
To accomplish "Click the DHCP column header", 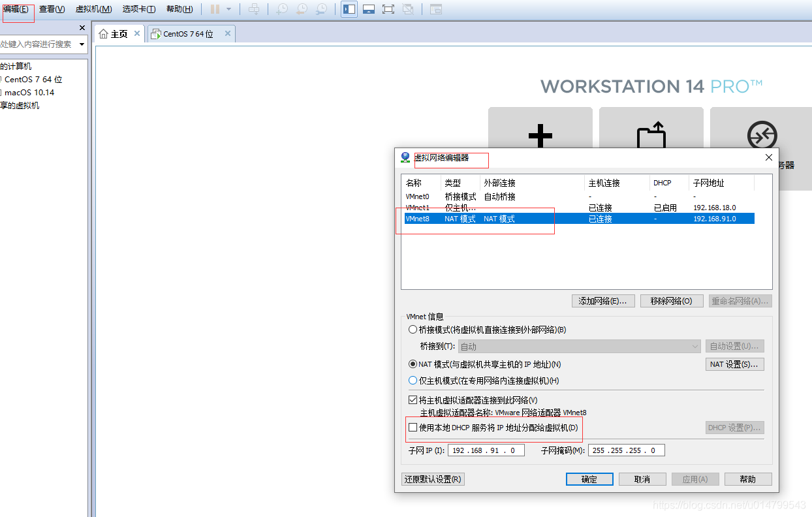I will pos(670,183).
